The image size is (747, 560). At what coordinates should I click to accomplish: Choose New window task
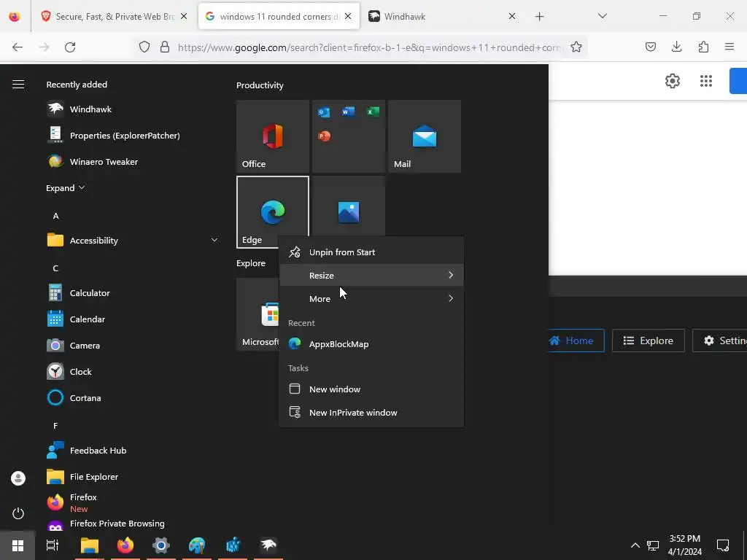371,389
